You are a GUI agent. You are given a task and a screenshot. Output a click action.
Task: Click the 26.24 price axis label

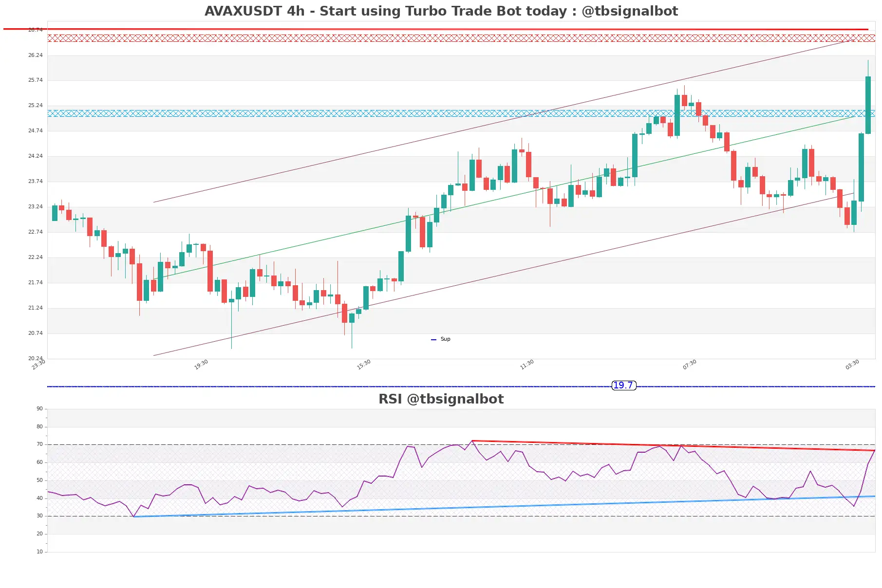tap(35, 55)
